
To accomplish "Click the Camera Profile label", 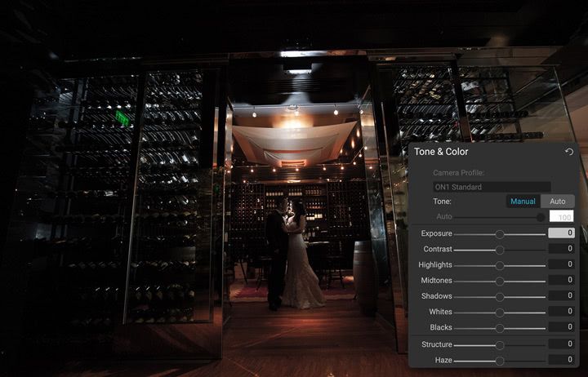I will pos(458,173).
